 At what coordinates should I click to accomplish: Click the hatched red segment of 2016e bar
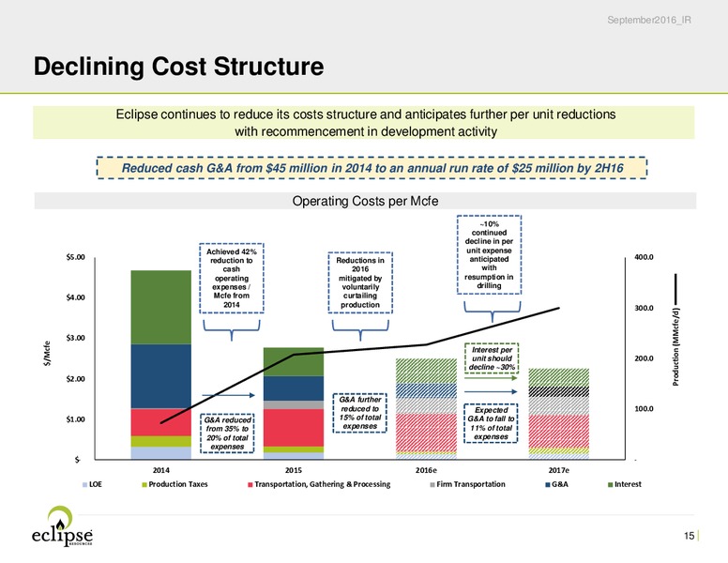pos(426,433)
